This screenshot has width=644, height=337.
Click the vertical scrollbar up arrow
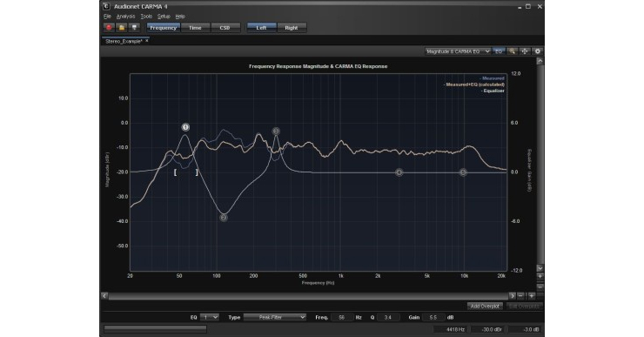coord(540,61)
